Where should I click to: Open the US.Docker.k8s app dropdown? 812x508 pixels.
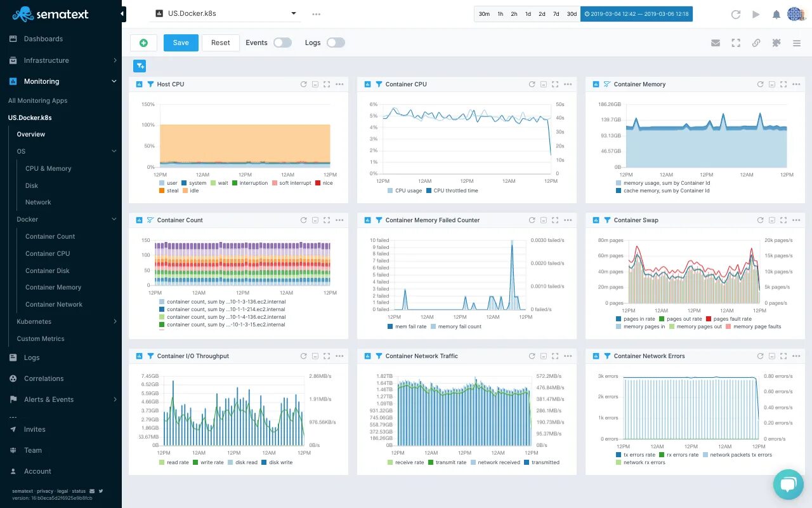pyautogui.click(x=226, y=13)
